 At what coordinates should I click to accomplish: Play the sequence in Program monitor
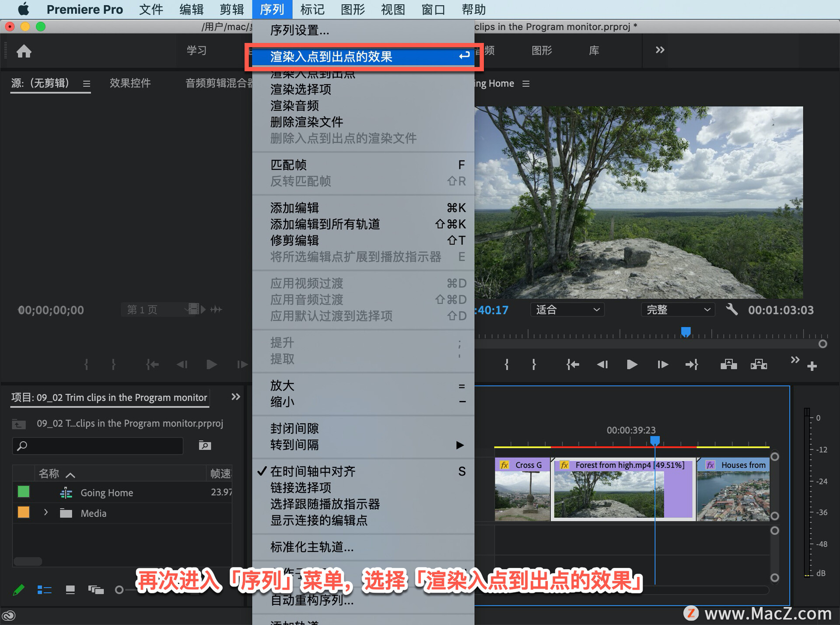click(x=632, y=365)
